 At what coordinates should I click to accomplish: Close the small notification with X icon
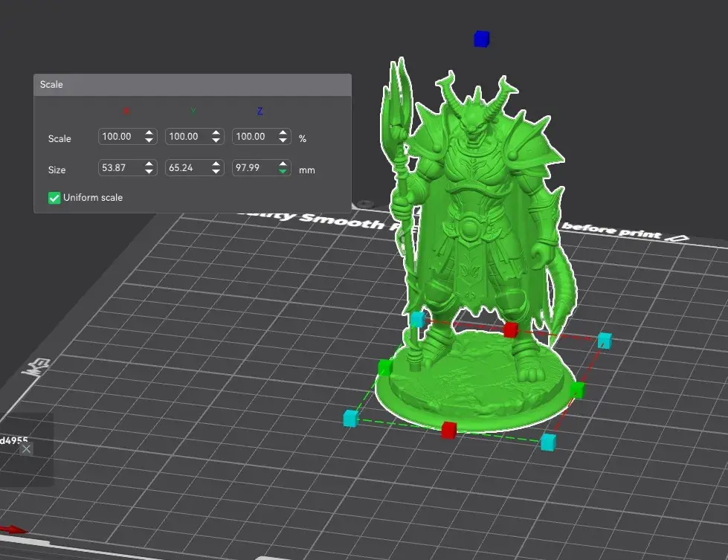pos(27,449)
